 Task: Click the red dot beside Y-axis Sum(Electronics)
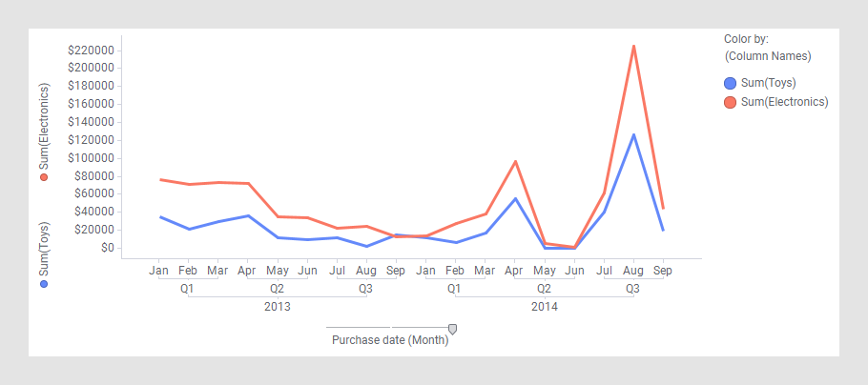(x=44, y=177)
